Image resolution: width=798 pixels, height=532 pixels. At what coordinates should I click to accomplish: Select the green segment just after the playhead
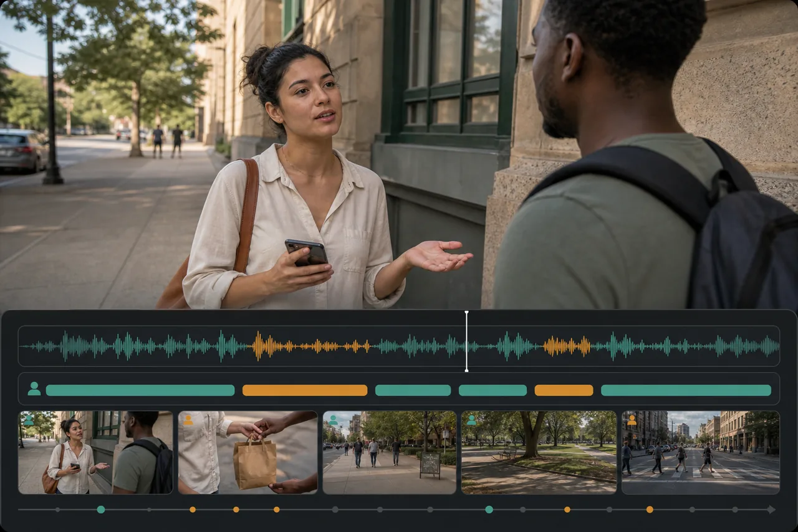click(493, 391)
